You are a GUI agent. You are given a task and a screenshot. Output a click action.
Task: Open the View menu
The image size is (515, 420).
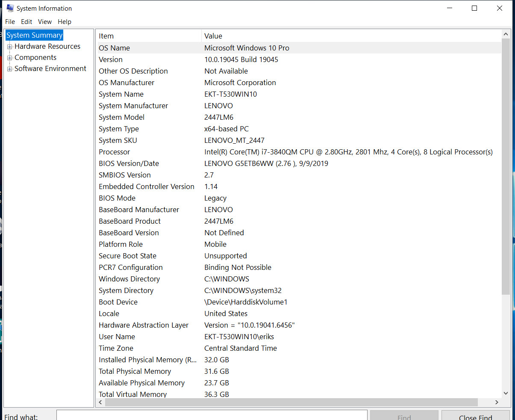[x=45, y=22]
